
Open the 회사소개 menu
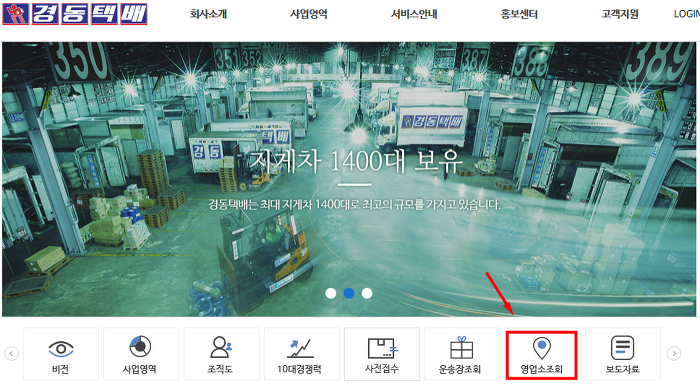coord(208,14)
